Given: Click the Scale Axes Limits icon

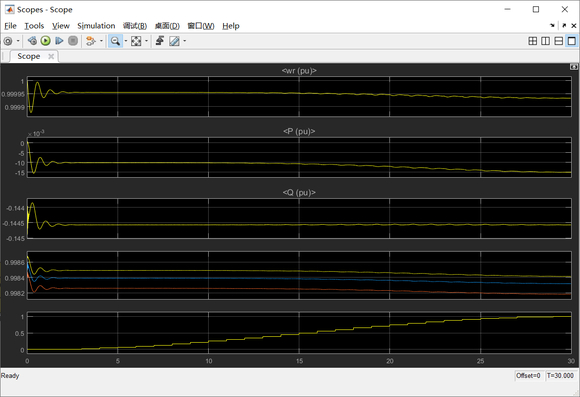Looking at the screenshot, I should click(136, 41).
